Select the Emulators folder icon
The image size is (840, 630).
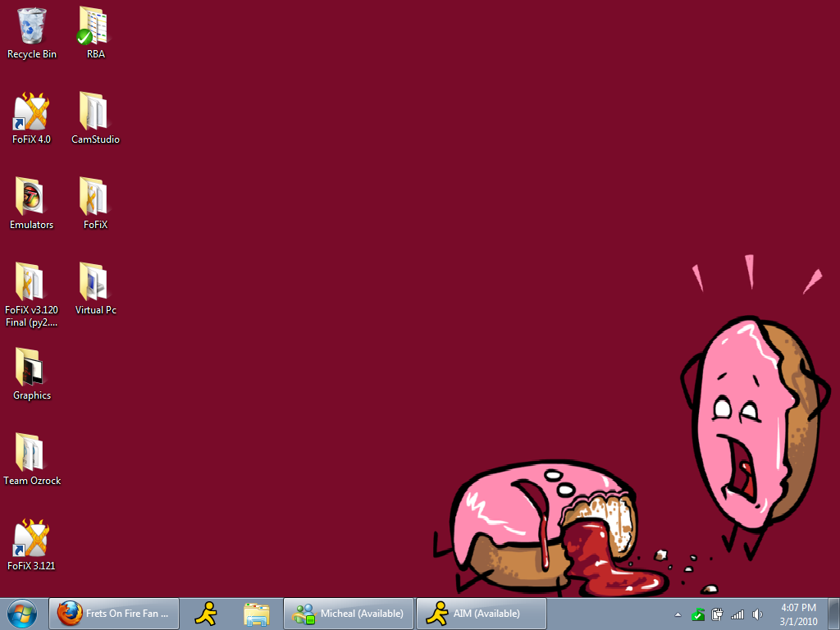[x=30, y=197]
